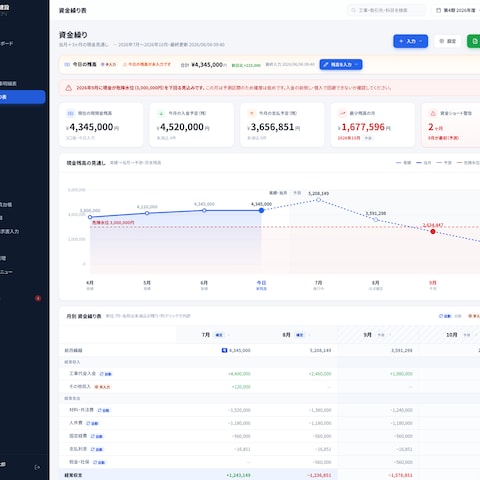Toggle the 危険水位 red legend item on the chart
The height and width of the screenshot is (480, 480).
(468, 163)
